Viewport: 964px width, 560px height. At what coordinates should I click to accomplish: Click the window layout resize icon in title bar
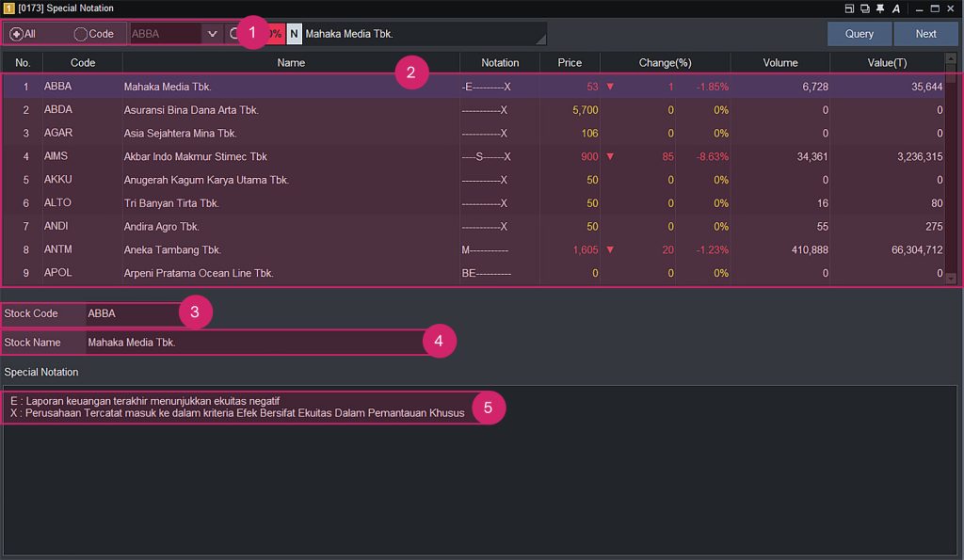[850, 8]
